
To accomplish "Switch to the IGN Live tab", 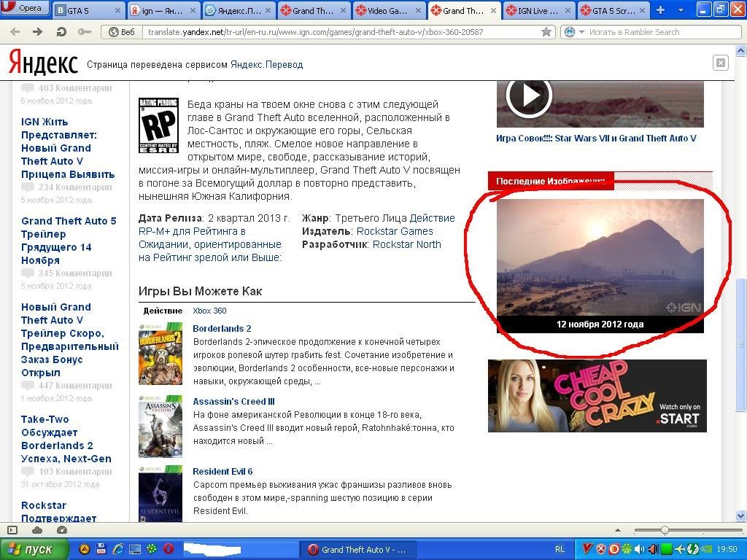I will point(537,10).
